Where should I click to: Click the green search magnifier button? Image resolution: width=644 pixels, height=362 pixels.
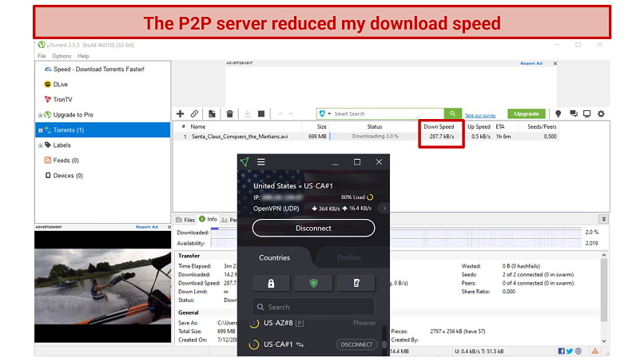pyautogui.click(x=452, y=113)
